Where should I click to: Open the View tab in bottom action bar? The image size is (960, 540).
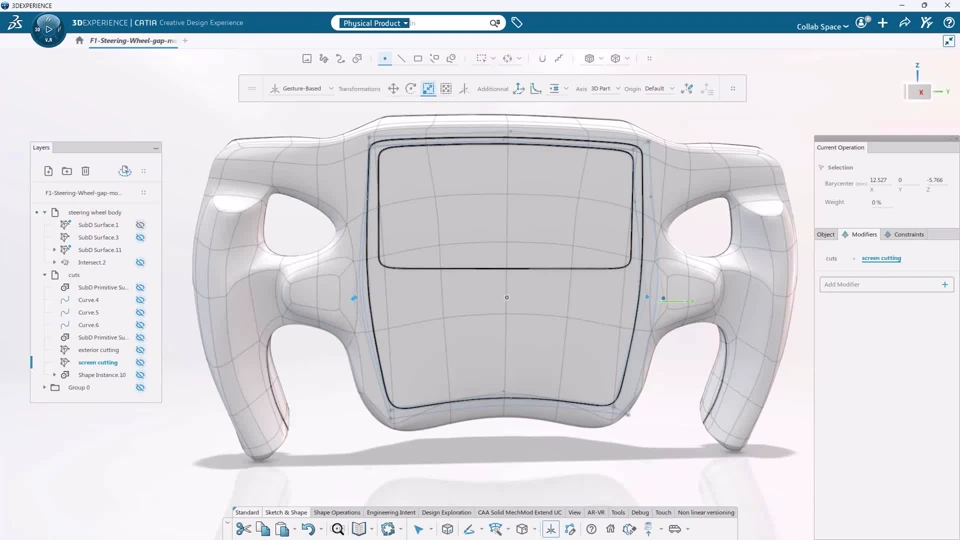coord(574,512)
